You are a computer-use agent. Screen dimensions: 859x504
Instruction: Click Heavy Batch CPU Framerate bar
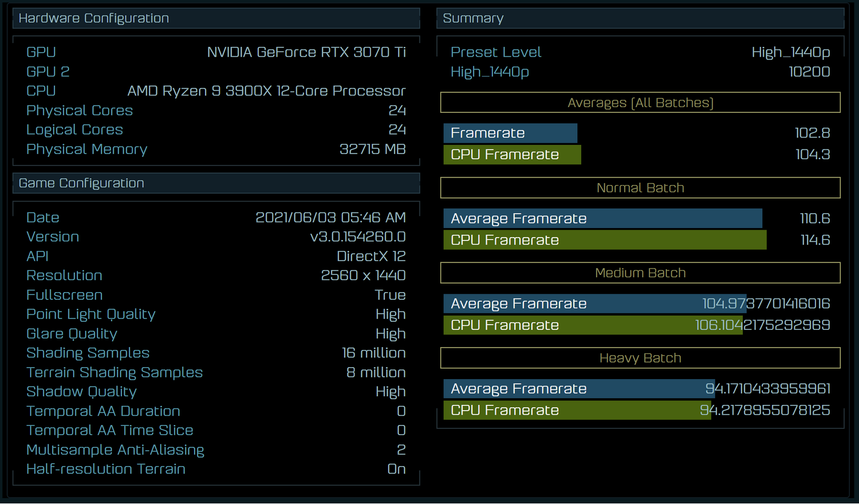click(577, 411)
